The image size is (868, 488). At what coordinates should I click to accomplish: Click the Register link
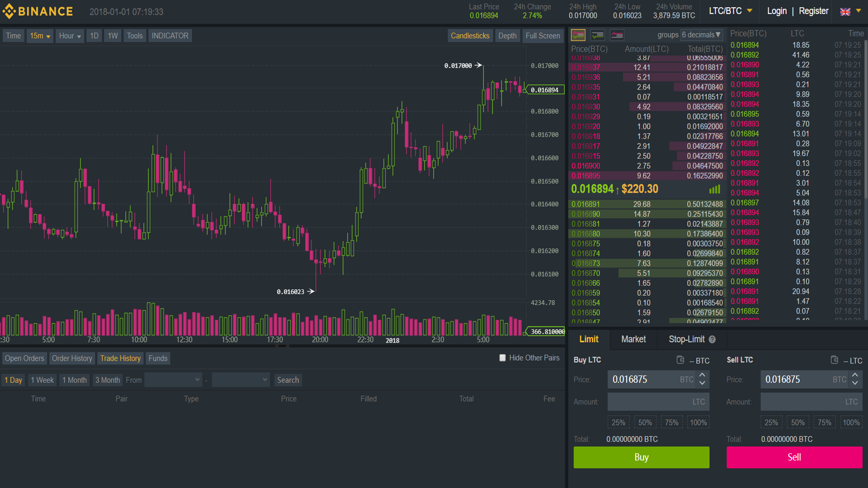(813, 11)
